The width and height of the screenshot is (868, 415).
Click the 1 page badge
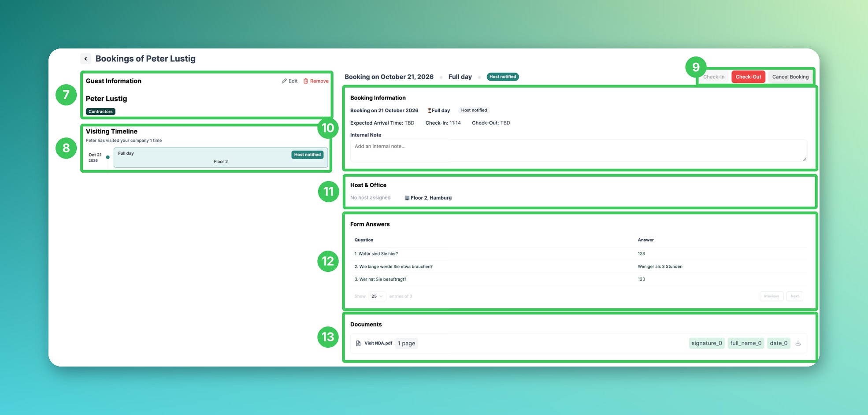406,343
